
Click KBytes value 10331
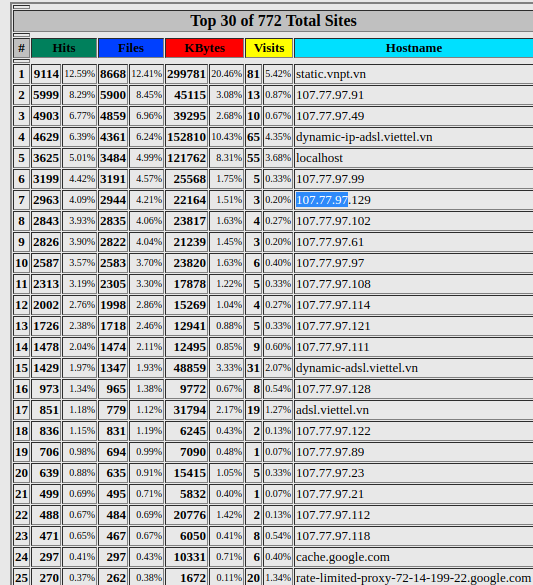click(189, 557)
